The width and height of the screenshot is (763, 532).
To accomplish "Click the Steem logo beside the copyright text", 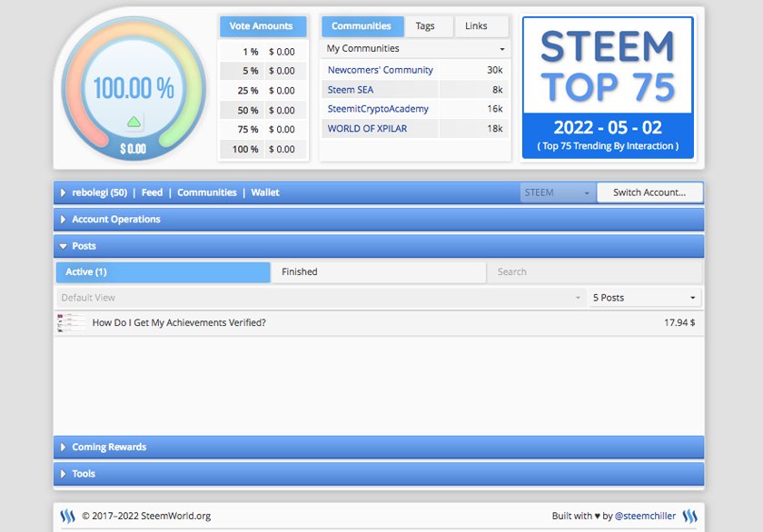I will pos(67,516).
